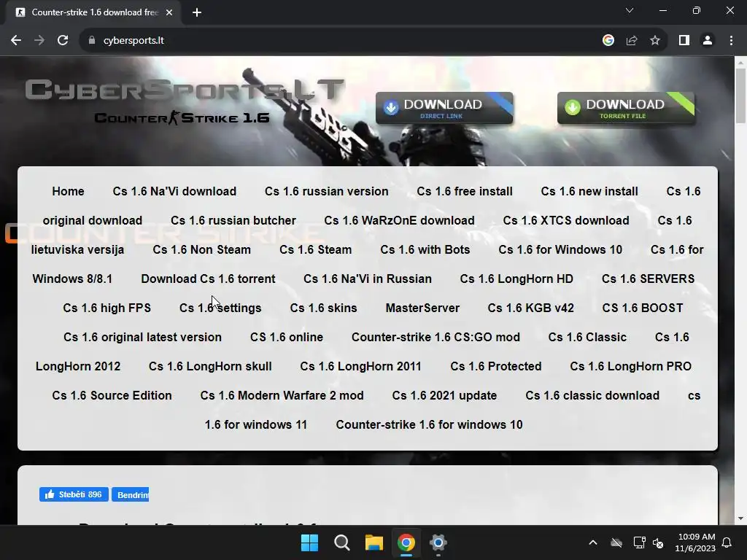Open Download Cs 1.6 torrent

point(208,279)
